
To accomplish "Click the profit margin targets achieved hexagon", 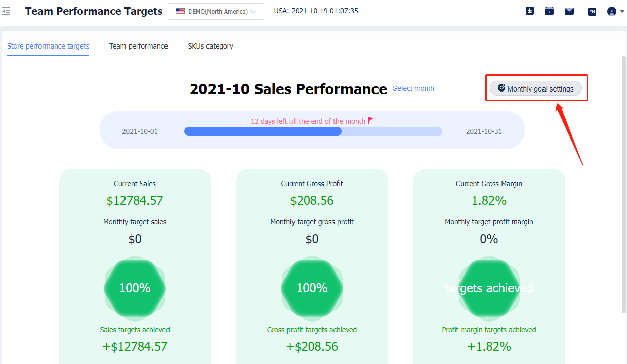I will [489, 288].
